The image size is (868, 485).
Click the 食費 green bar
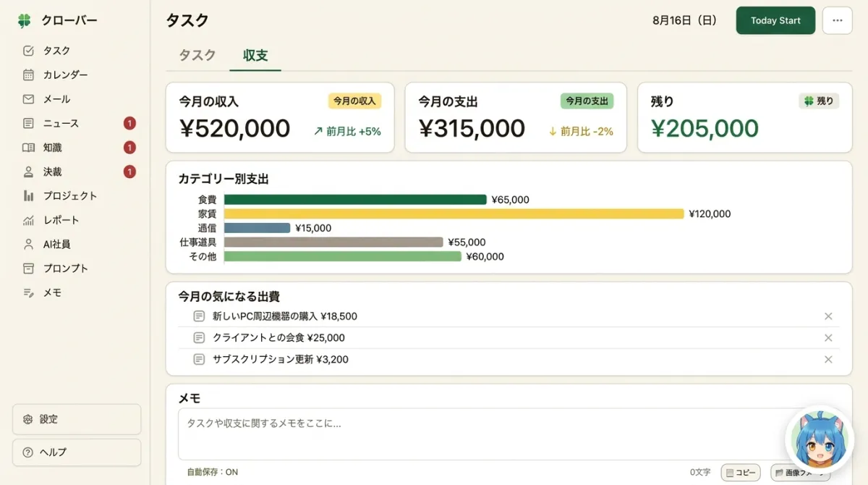355,200
